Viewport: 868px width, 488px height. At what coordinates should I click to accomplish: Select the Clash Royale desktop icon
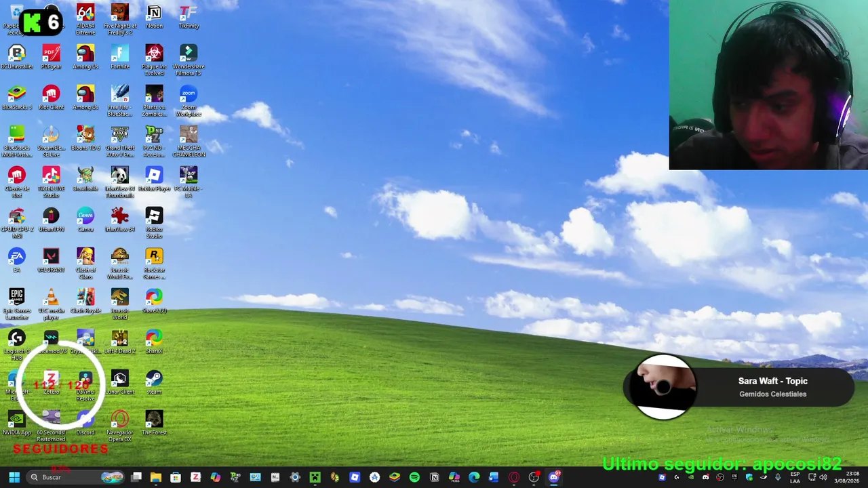(x=85, y=302)
